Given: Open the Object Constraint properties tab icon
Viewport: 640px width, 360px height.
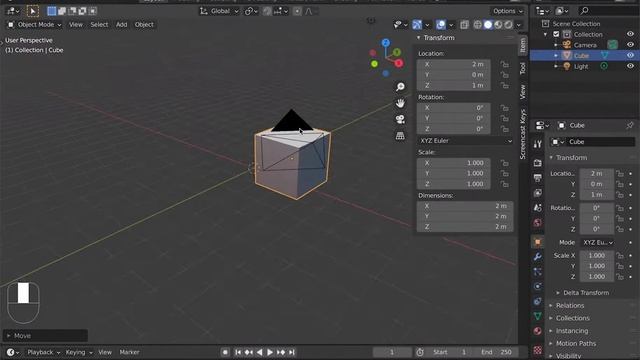Looking at the screenshot, I should tap(538, 301).
